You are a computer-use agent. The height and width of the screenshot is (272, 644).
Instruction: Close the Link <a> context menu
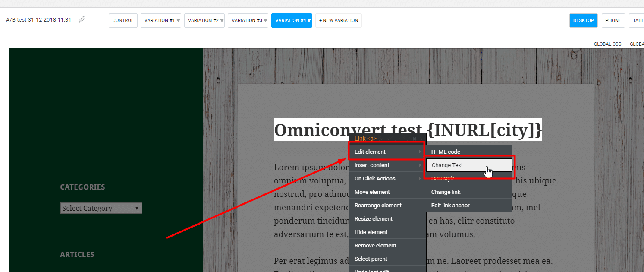(415, 139)
